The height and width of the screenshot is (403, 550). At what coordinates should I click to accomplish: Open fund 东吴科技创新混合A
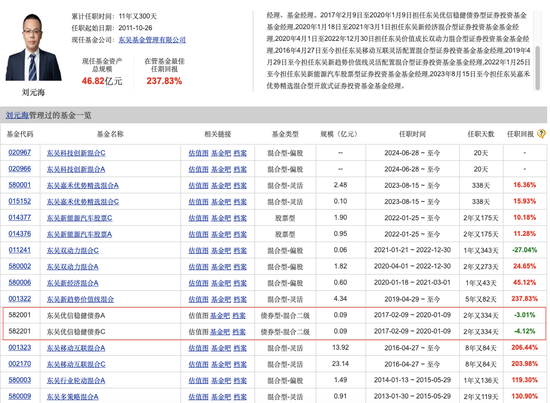(x=76, y=169)
